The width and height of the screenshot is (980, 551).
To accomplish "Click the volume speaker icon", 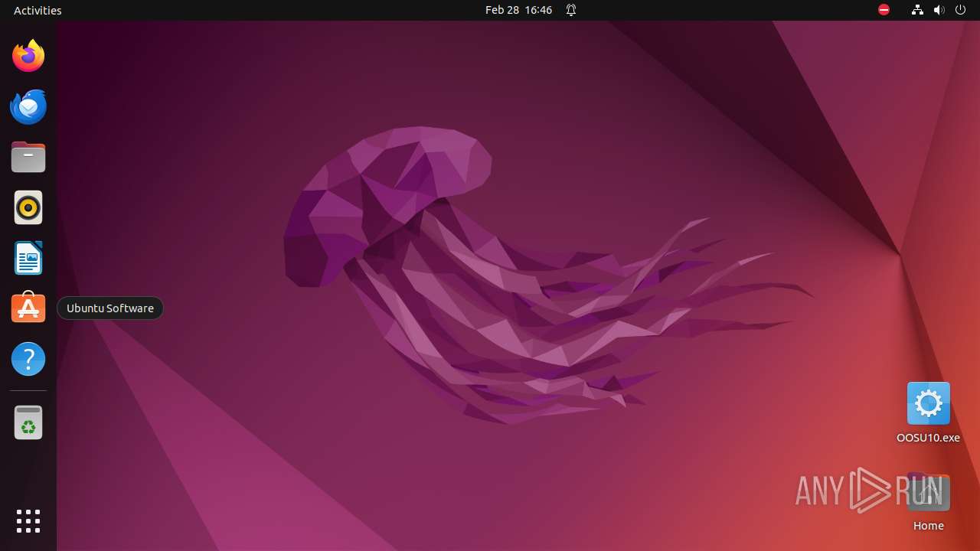I will (x=939, y=10).
